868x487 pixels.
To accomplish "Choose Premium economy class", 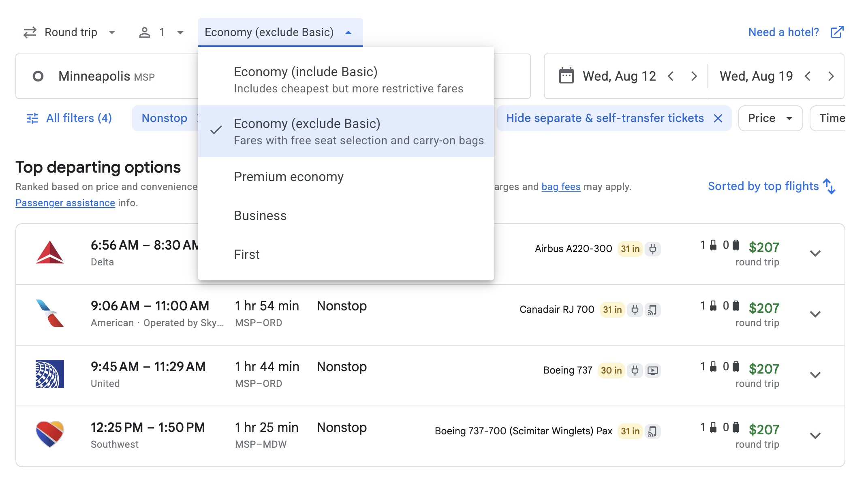I will (x=346, y=177).
